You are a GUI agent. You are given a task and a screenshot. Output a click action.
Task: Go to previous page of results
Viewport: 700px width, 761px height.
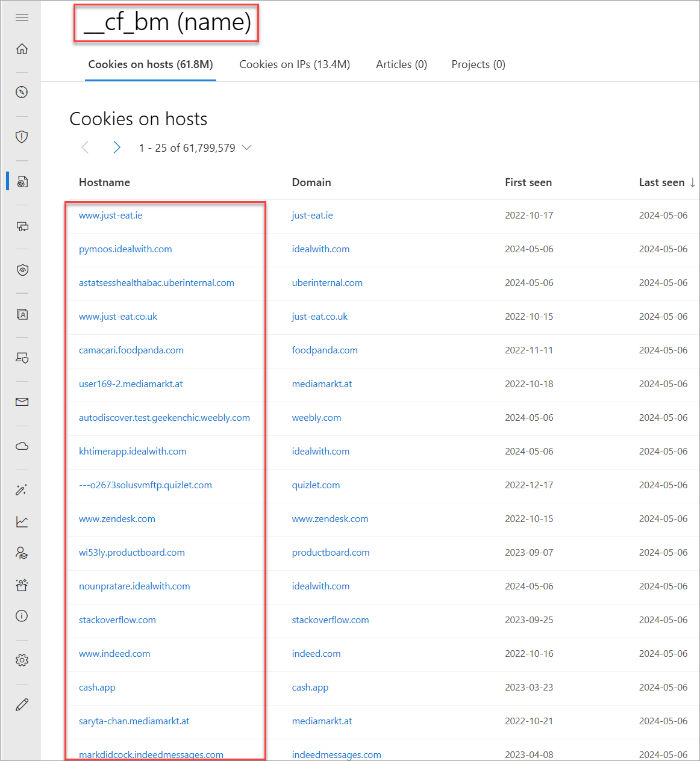85,148
